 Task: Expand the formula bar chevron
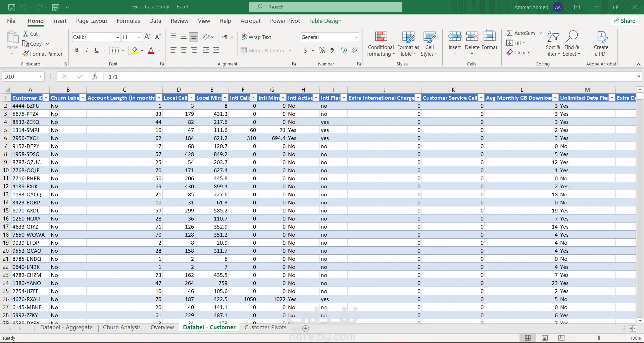pyautogui.click(x=639, y=77)
